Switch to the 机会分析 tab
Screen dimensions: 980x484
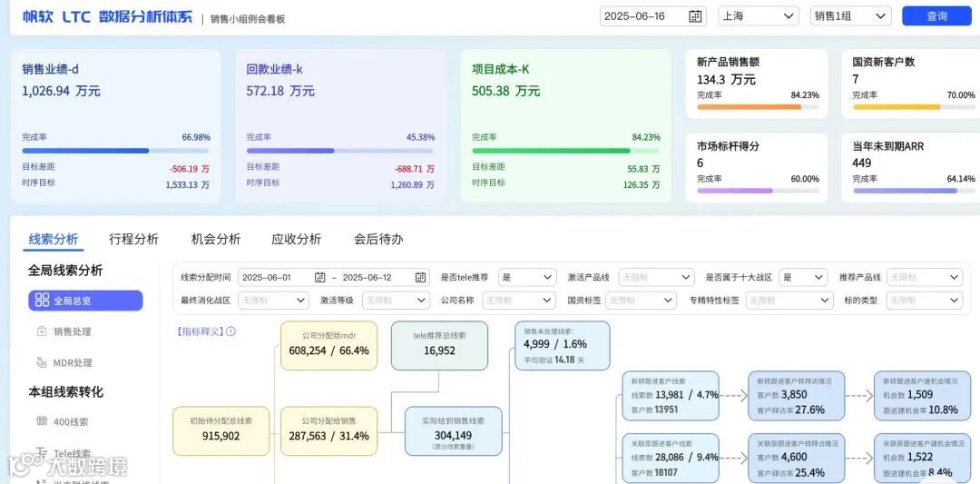tap(216, 239)
